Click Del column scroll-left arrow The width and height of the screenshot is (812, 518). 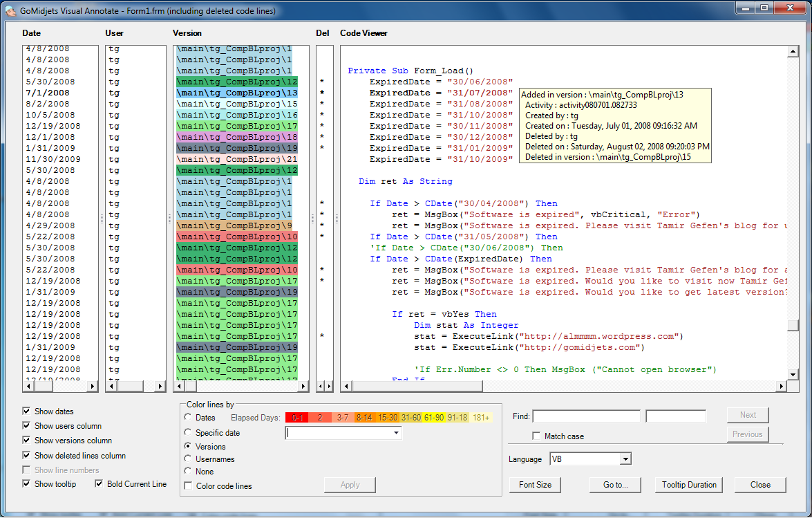(x=321, y=386)
